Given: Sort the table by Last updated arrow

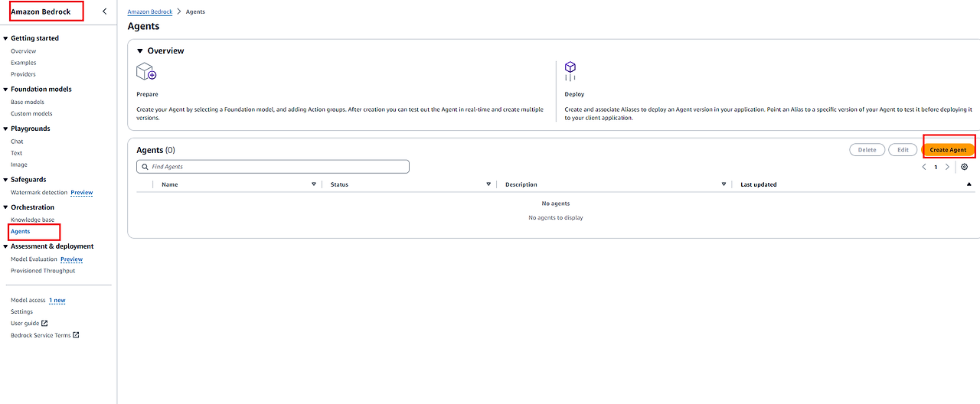Looking at the screenshot, I should (x=969, y=184).
